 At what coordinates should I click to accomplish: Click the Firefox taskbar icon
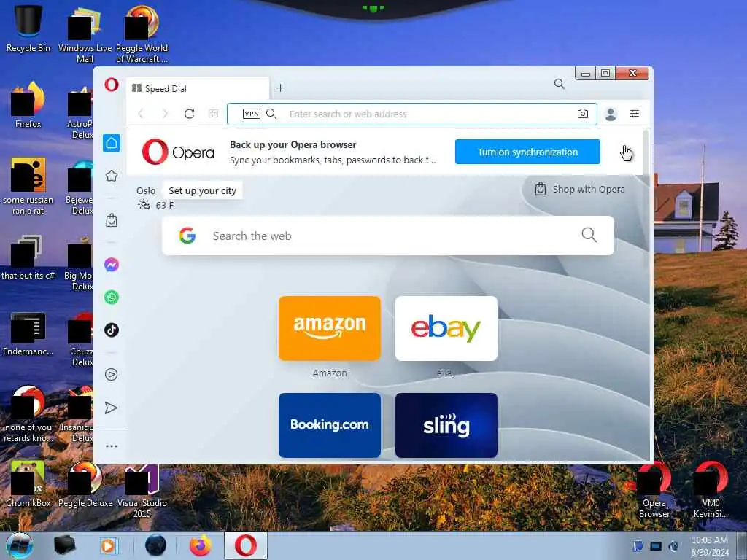click(200, 545)
